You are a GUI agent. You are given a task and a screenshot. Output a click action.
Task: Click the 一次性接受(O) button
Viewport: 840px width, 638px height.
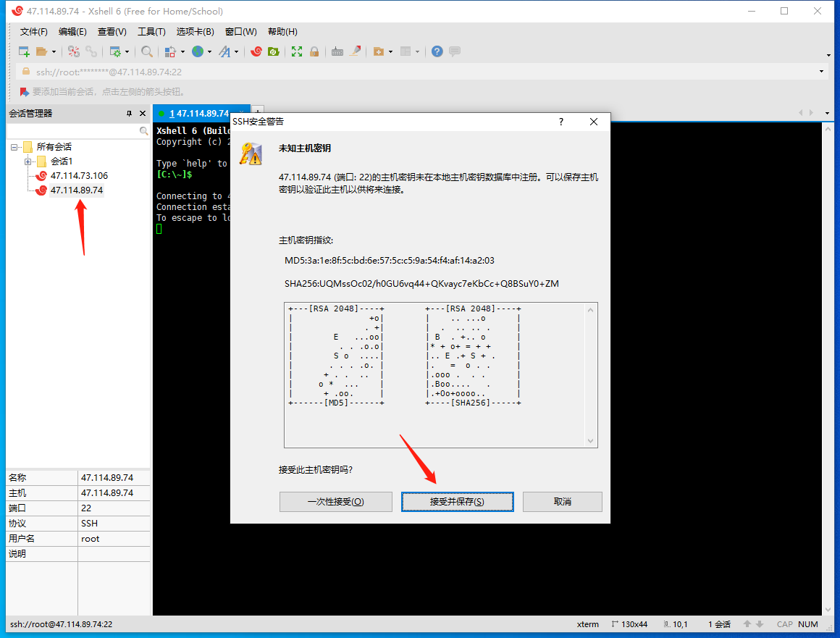point(335,502)
